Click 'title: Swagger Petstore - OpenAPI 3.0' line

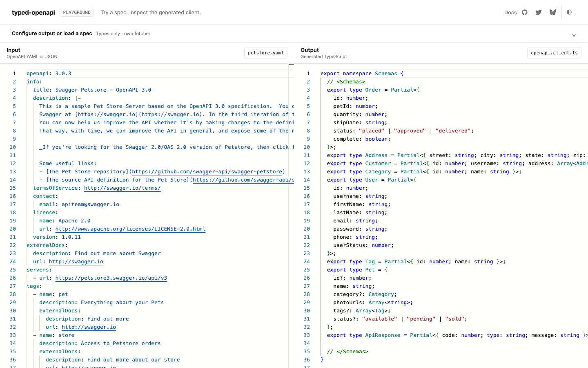(92, 90)
